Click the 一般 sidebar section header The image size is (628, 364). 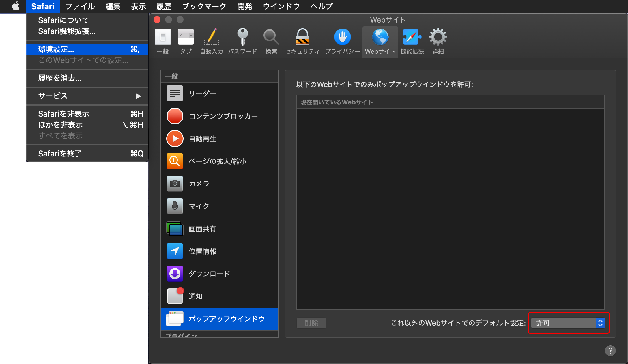pos(219,76)
